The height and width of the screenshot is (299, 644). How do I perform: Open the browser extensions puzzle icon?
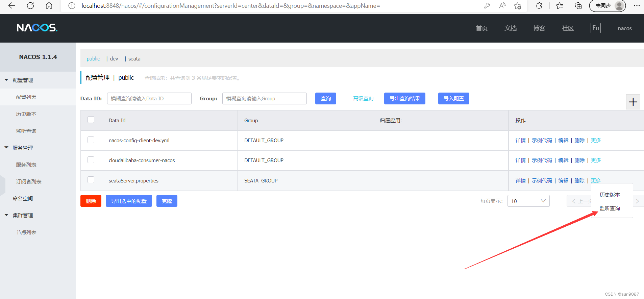point(539,6)
